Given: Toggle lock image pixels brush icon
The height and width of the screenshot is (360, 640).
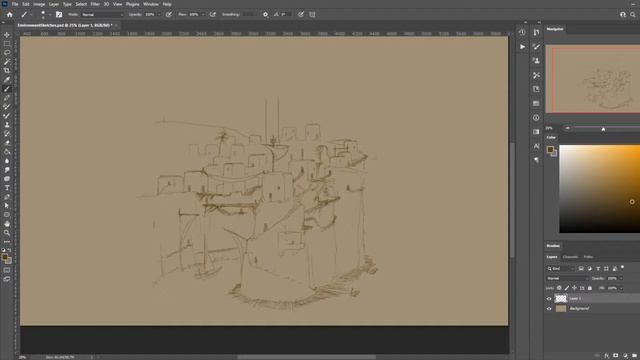Looking at the screenshot, I should pos(567,288).
